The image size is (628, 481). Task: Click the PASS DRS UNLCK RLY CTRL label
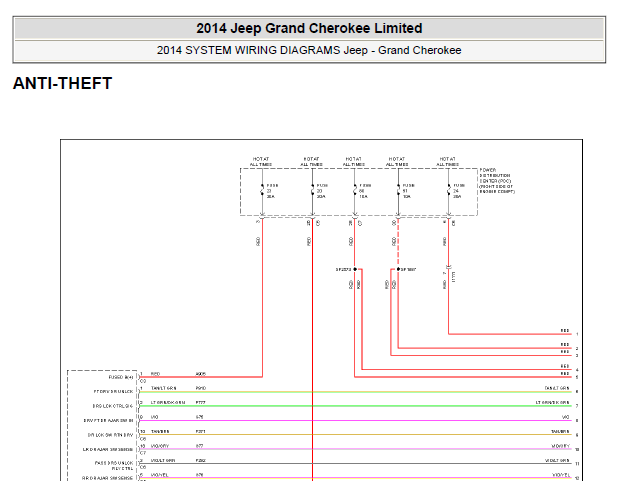click(x=114, y=465)
